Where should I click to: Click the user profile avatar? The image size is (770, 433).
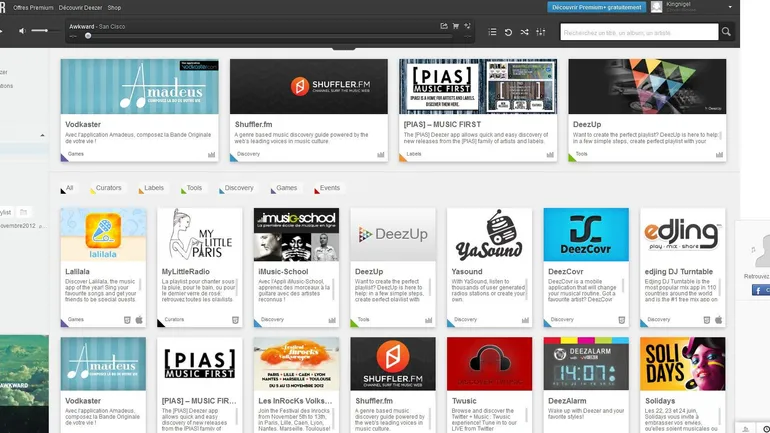point(657,6)
